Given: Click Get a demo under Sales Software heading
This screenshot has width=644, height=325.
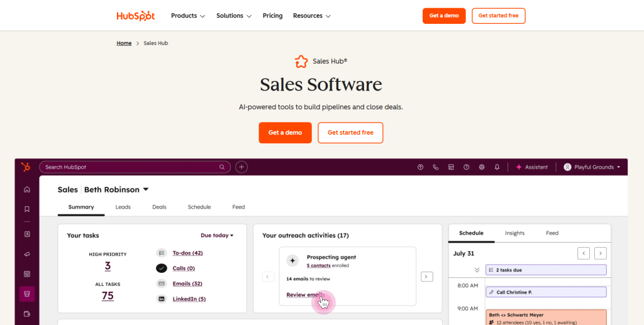Looking at the screenshot, I should click(285, 133).
